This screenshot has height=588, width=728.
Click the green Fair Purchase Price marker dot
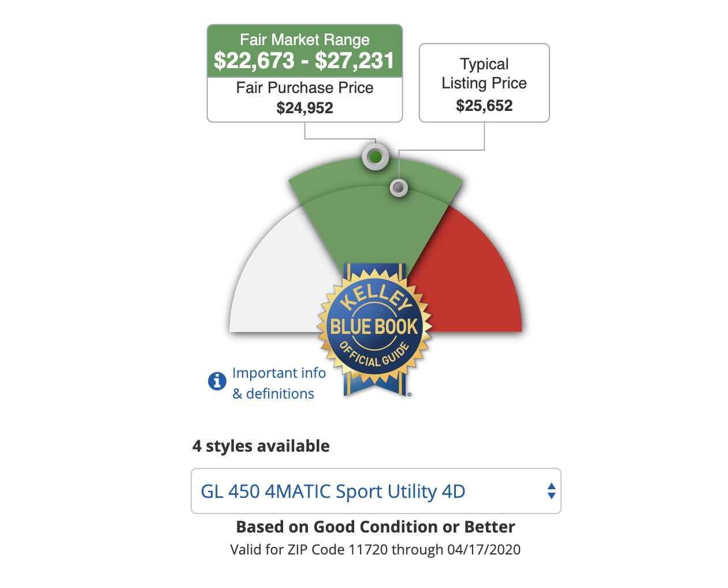pos(376,157)
